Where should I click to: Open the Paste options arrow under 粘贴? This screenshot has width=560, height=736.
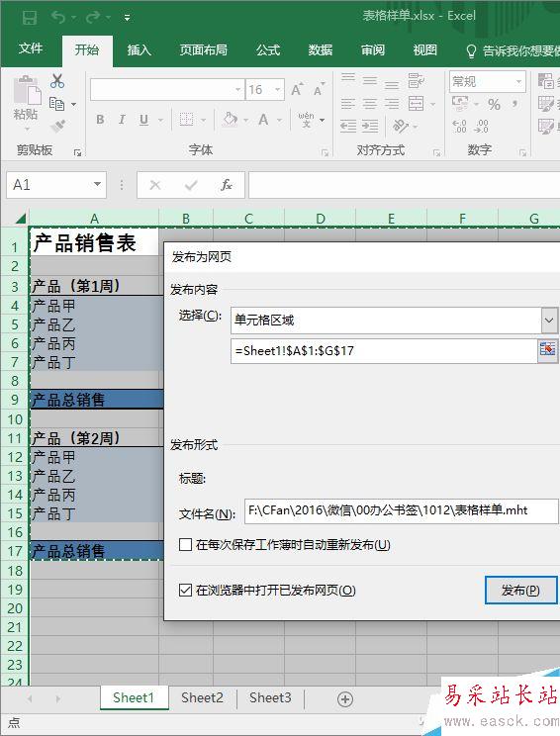(27, 130)
